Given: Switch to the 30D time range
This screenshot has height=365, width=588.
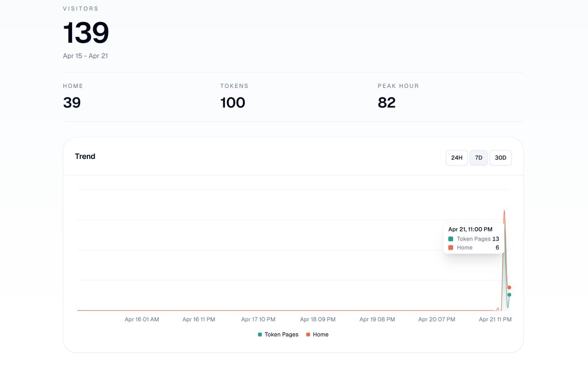Looking at the screenshot, I should (500, 157).
